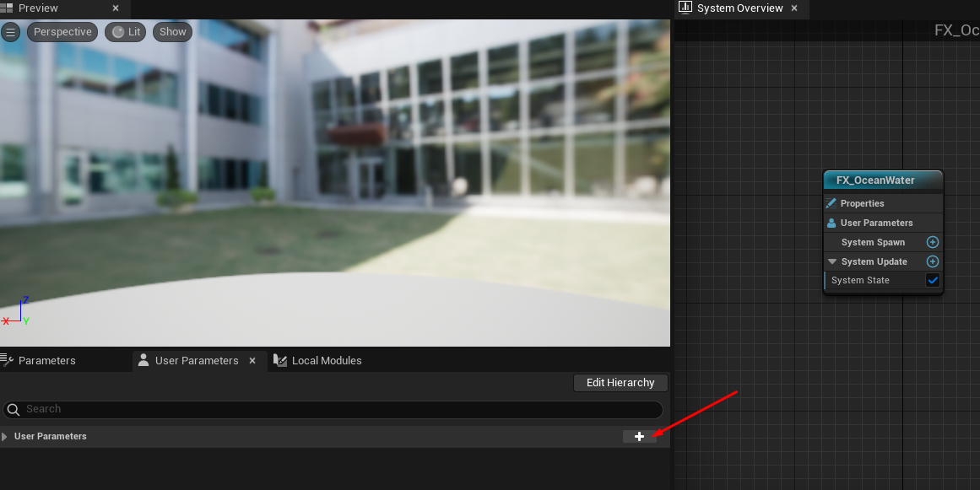Click the parameter Search input field
980x490 pixels.
pyautogui.click(x=338, y=409)
